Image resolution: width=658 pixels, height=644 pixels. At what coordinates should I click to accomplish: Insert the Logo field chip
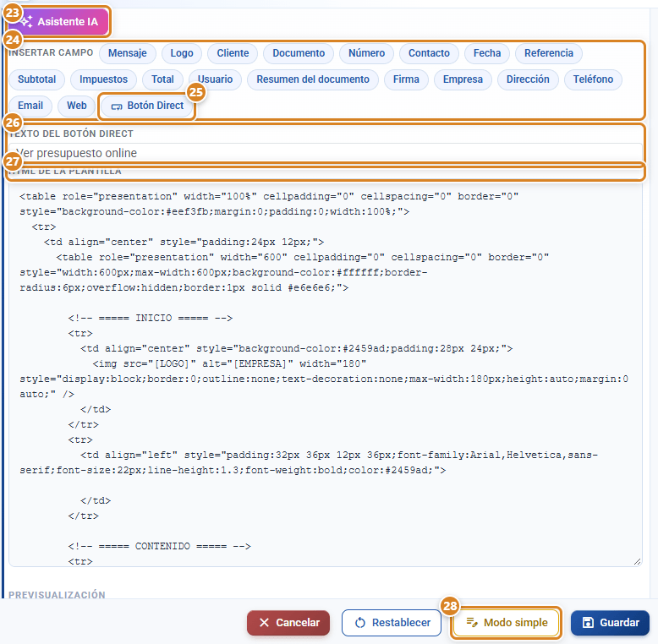click(x=182, y=53)
